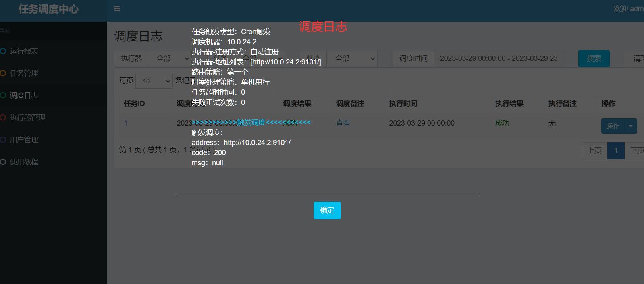The image size is (644, 284).
Task: Click the 执行时间 column header
Action: pos(403,104)
